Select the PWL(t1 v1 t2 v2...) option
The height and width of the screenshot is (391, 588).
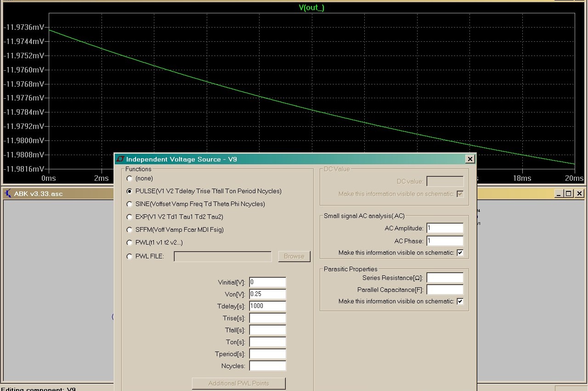130,243
